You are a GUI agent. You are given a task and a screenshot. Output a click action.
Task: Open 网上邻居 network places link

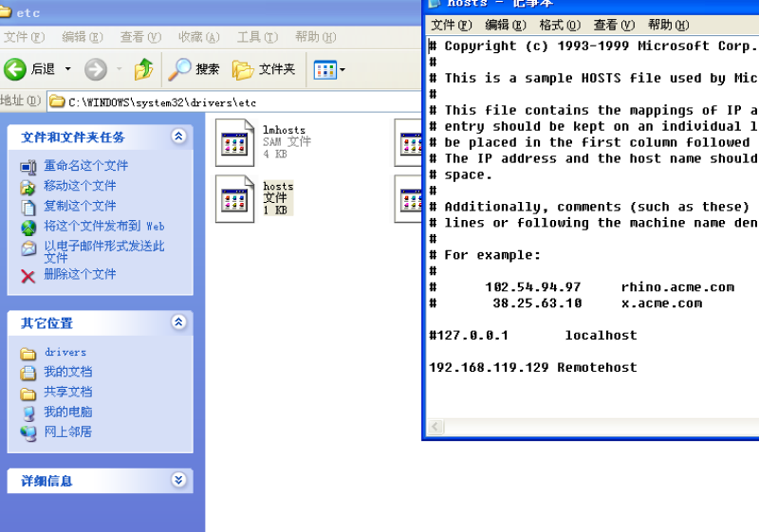coord(67,431)
